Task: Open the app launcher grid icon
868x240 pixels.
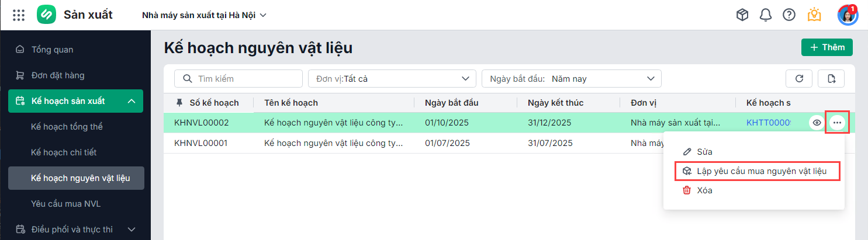Action: coord(19,15)
